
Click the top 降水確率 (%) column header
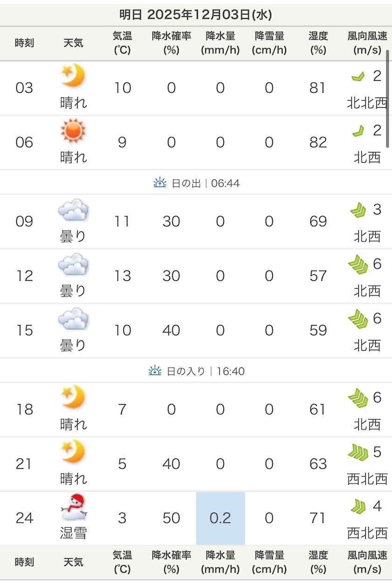[x=171, y=43]
